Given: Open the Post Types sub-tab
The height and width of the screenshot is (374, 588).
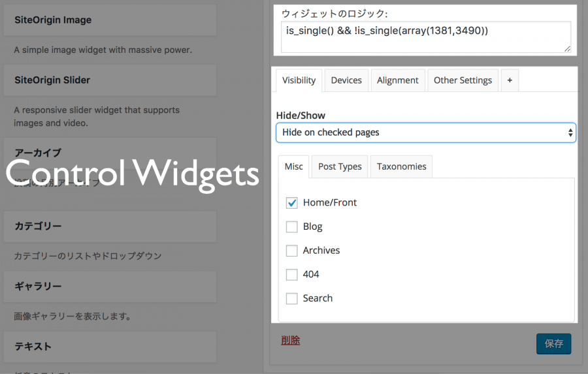Looking at the screenshot, I should (340, 166).
